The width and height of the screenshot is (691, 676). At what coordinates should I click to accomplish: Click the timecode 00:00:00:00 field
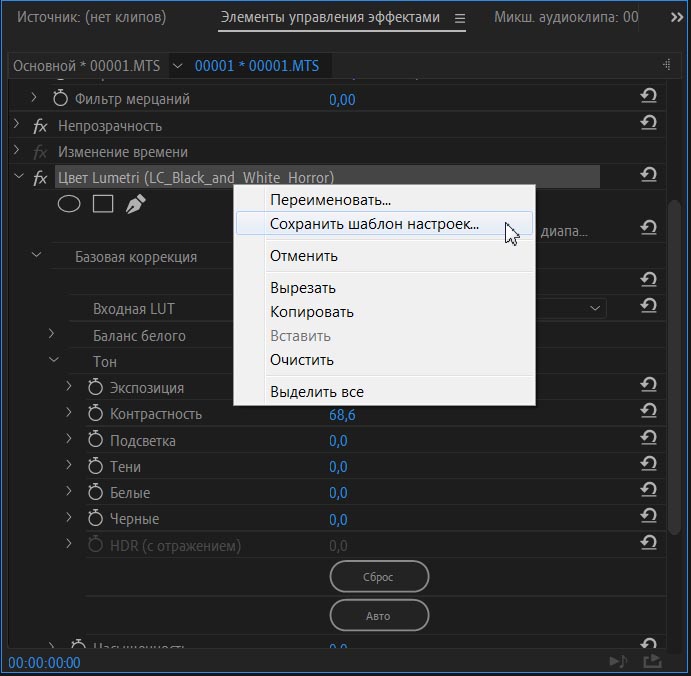click(x=44, y=663)
